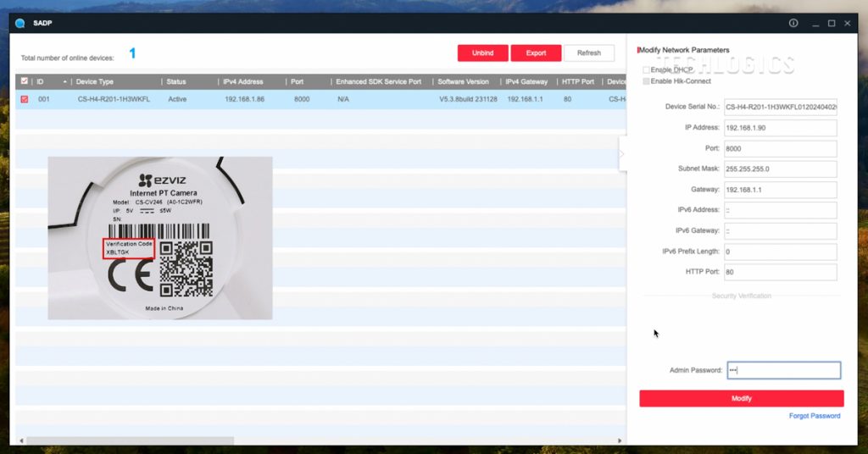Maximize the SADP window
868x454 pixels.
coord(832,24)
